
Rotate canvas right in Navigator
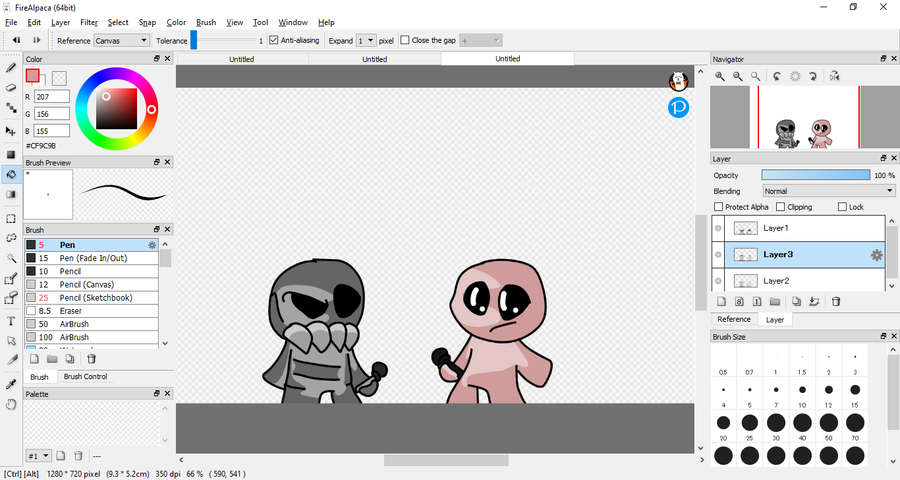(x=813, y=76)
